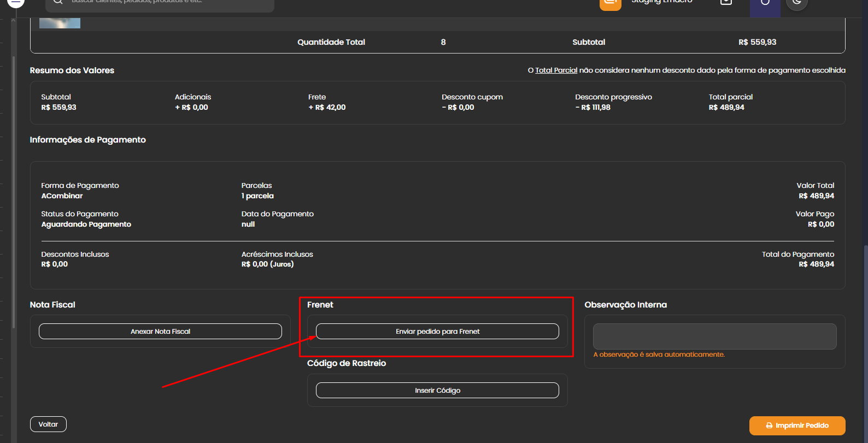
Task: Toggle dark mode with moon icon
Action: point(796,3)
